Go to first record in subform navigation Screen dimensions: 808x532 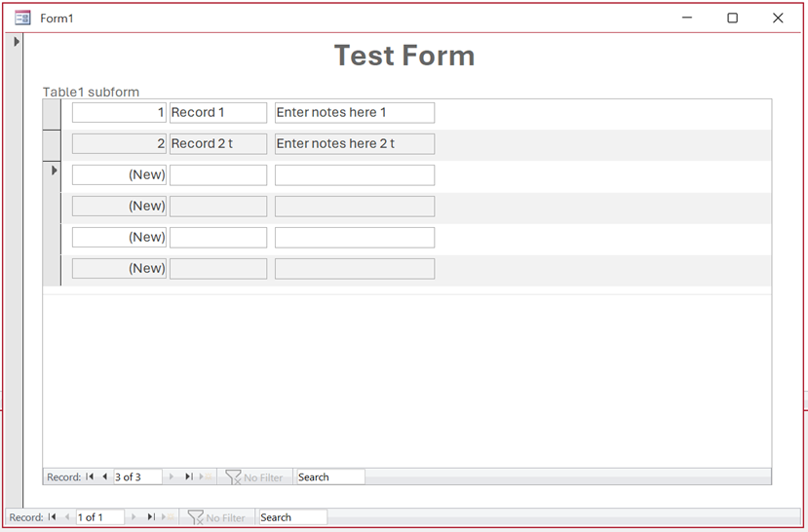click(90, 476)
